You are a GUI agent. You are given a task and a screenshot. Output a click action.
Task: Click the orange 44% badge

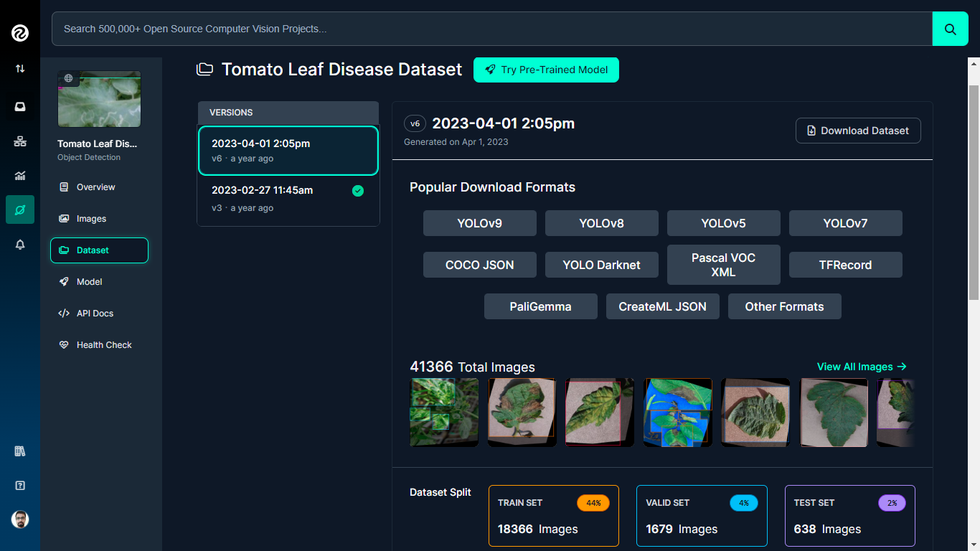[x=593, y=503]
